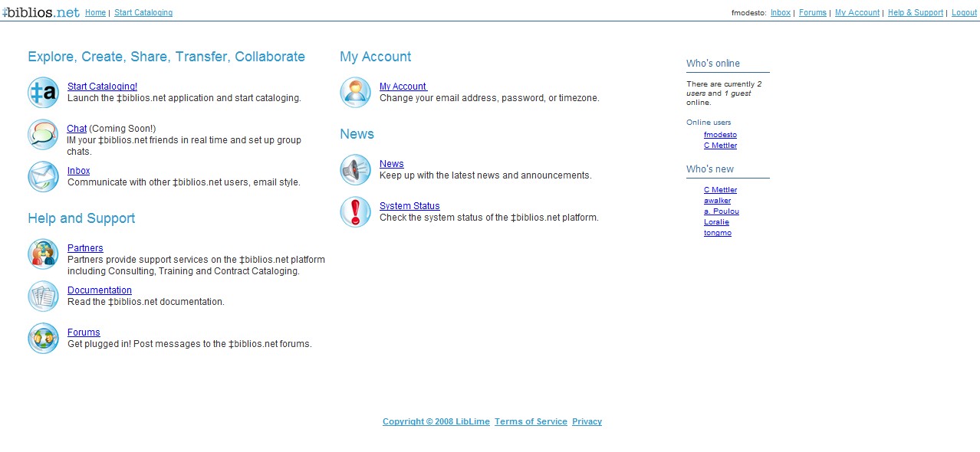
Task: Click the Inbox envelope icon
Action: coord(43,177)
